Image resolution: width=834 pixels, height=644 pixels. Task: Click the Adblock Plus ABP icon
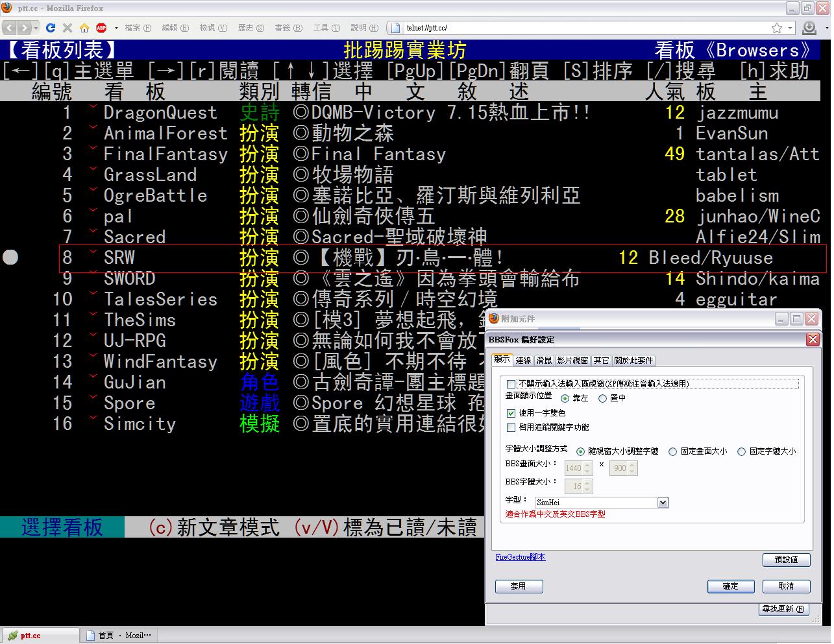101,28
